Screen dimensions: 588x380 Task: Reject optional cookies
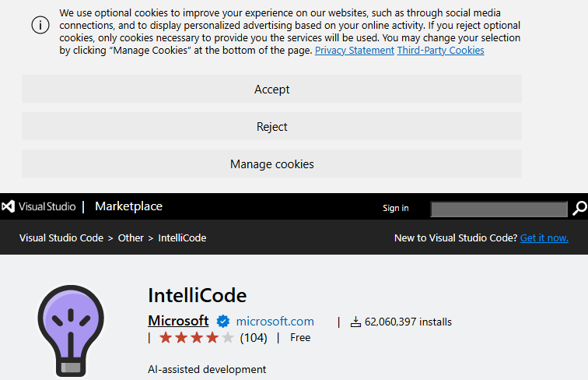coord(271,127)
